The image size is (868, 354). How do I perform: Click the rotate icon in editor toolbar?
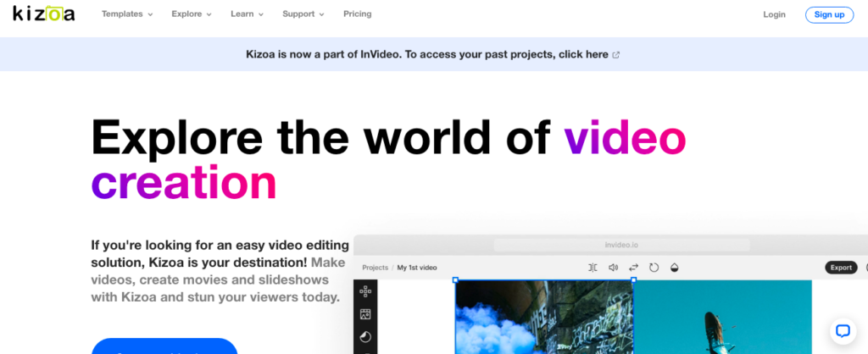pos(654,268)
